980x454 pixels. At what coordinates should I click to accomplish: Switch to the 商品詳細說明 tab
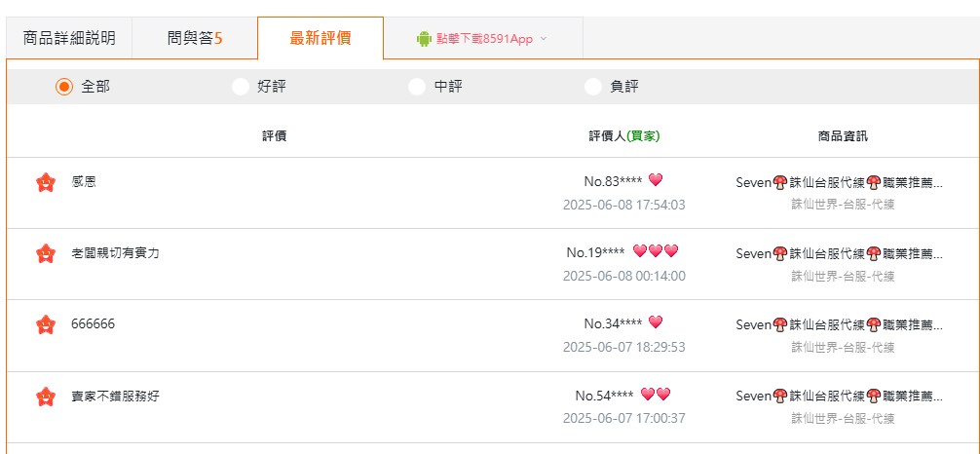tap(69, 38)
